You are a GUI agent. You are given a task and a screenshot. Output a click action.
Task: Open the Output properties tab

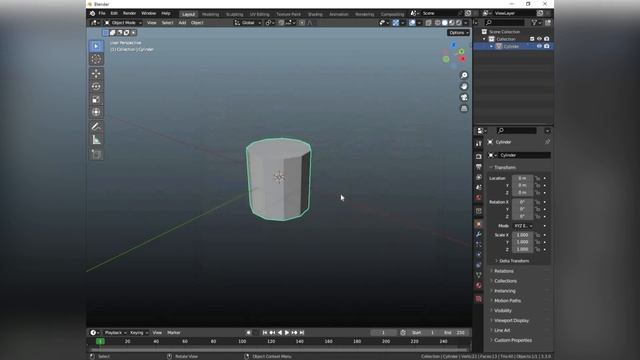(479, 167)
